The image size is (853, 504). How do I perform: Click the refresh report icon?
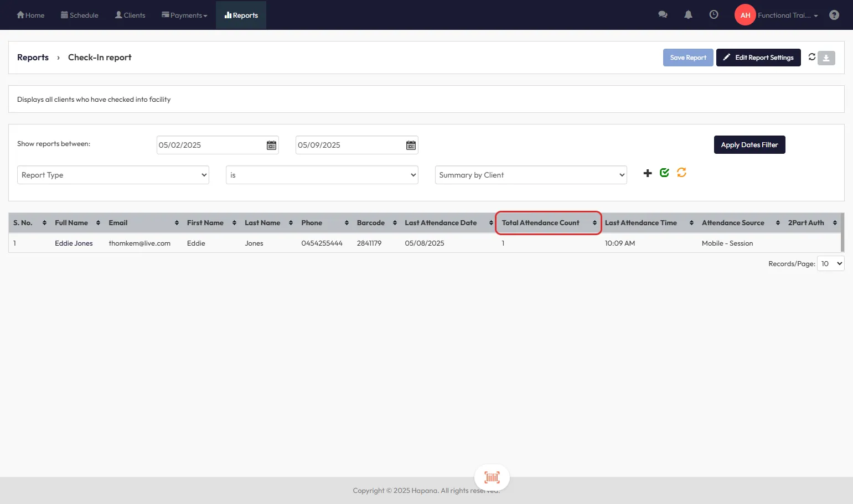pos(811,57)
